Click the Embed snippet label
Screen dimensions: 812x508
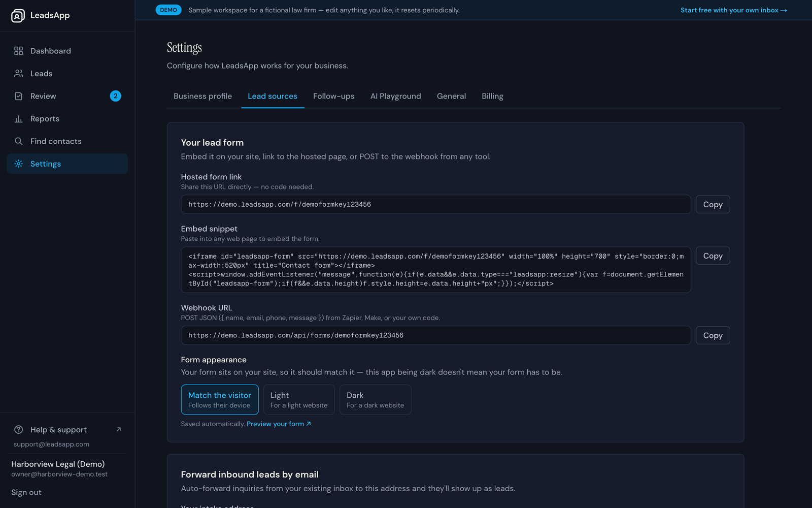[x=209, y=229]
